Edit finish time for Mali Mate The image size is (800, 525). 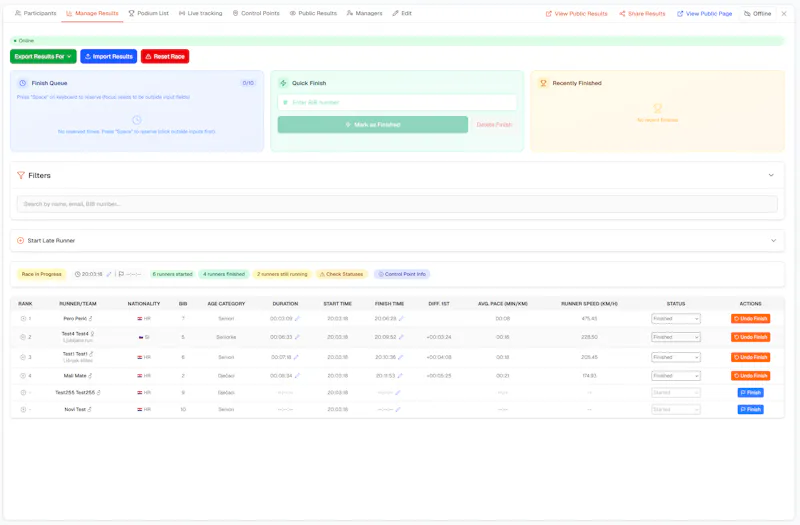[400, 376]
